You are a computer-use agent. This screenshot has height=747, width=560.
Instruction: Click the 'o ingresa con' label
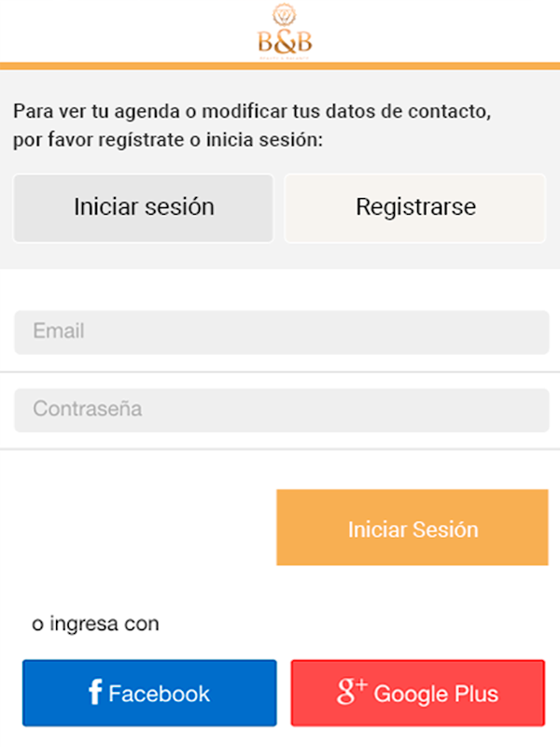coord(95,623)
